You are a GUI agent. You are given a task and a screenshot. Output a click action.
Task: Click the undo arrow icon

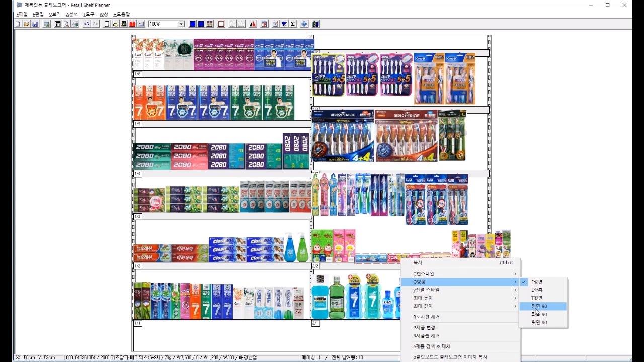click(x=87, y=24)
